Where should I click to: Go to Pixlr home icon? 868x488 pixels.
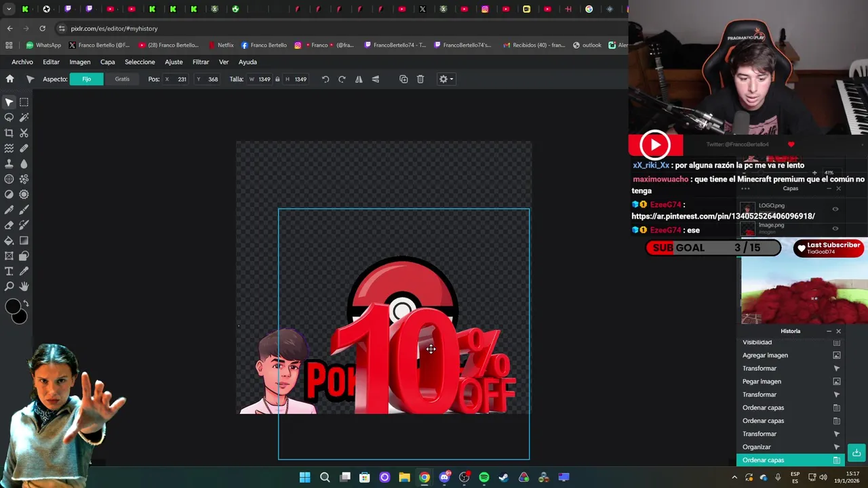[x=9, y=79]
